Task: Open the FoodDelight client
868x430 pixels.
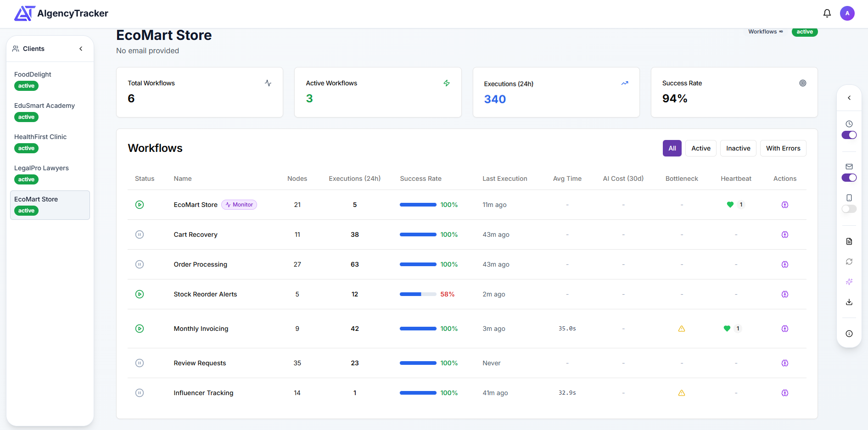Action: 33,74
